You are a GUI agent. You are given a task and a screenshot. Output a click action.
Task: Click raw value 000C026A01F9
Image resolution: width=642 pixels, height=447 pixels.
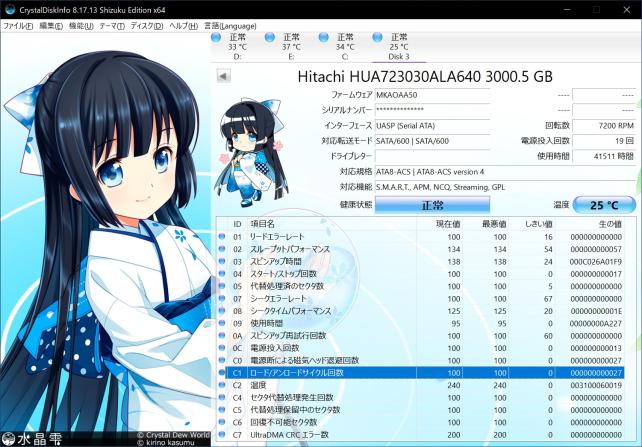[596, 262]
